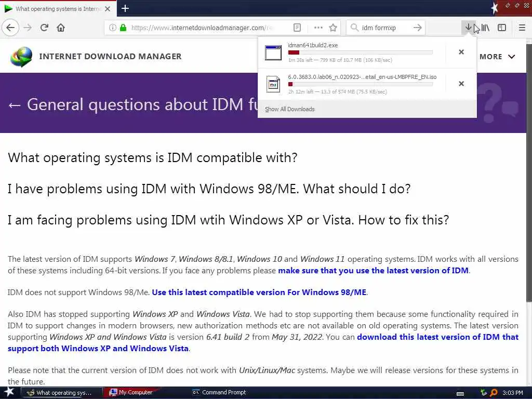Cancel the idman641build2.exe download
The width and height of the screenshot is (532, 399).
pyautogui.click(x=461, y=52)
